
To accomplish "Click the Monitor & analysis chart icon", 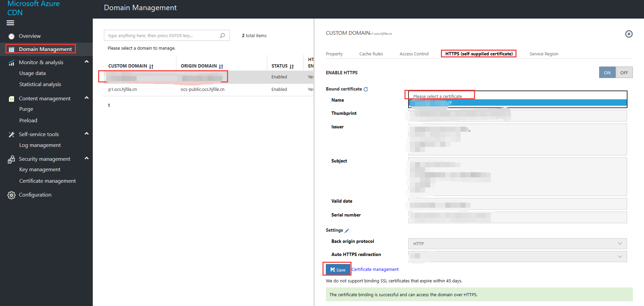I will tap(11, 62).
